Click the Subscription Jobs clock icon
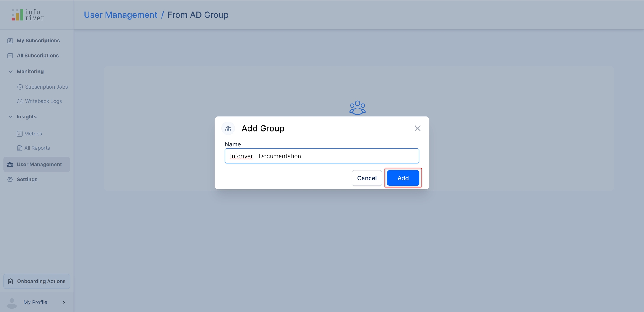Screen dimensions: 644x312 (20, 87)
